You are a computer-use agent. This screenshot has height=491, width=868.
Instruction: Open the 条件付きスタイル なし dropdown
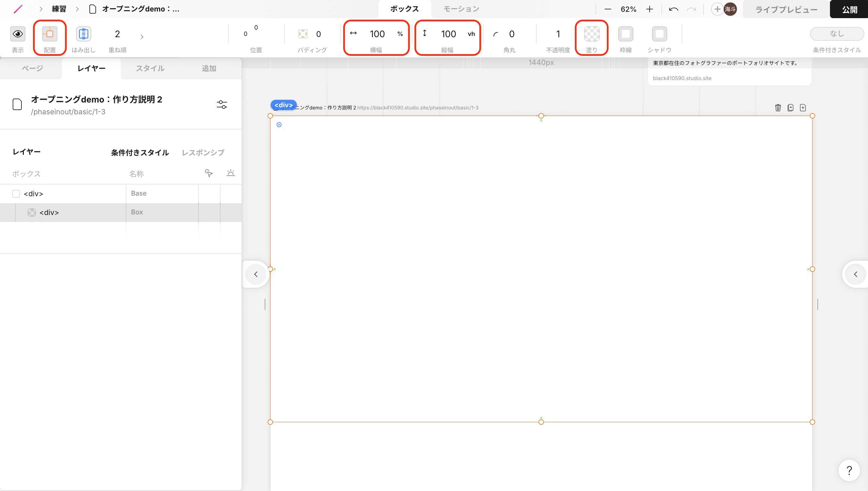click(x=836, y=34)
